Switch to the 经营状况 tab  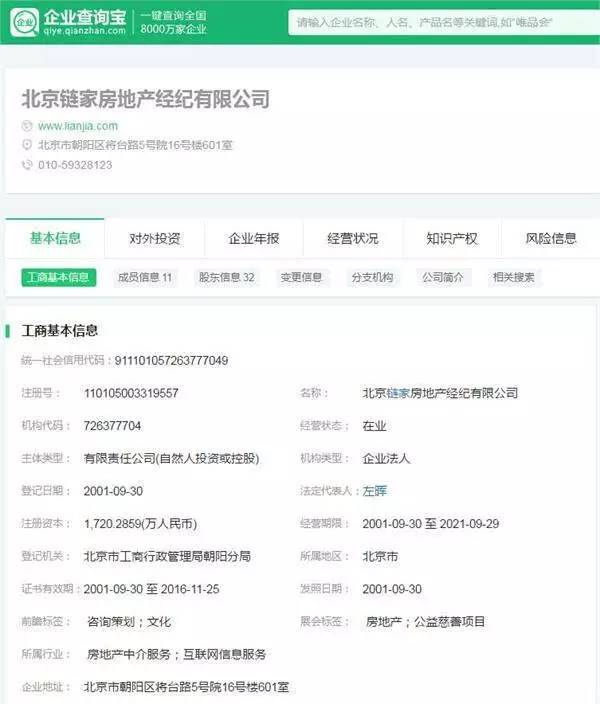tap(353, 238)
